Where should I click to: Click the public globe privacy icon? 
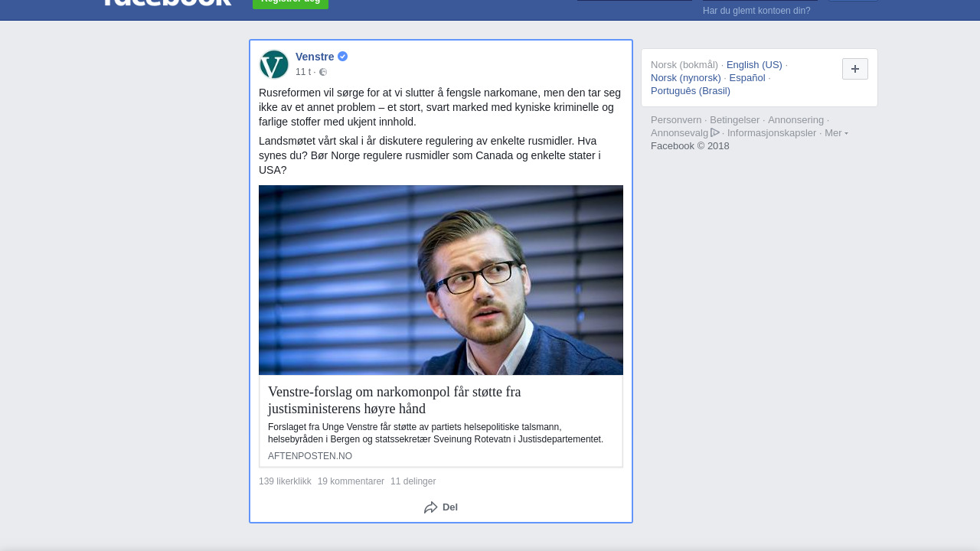(x=323, y=72)
